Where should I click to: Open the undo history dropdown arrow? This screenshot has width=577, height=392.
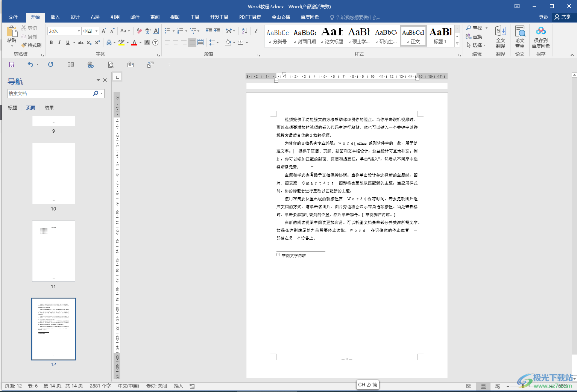pyautogui.click(x=37, y=65)
